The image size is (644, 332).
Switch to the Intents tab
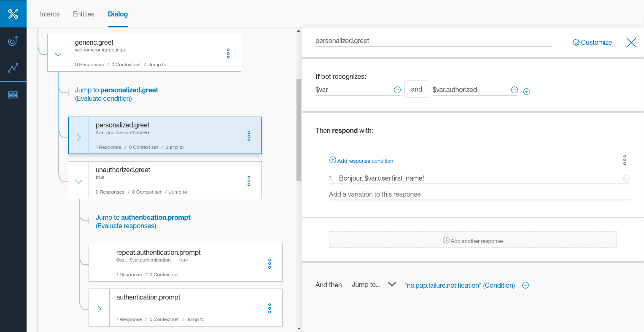coord(50,14)
